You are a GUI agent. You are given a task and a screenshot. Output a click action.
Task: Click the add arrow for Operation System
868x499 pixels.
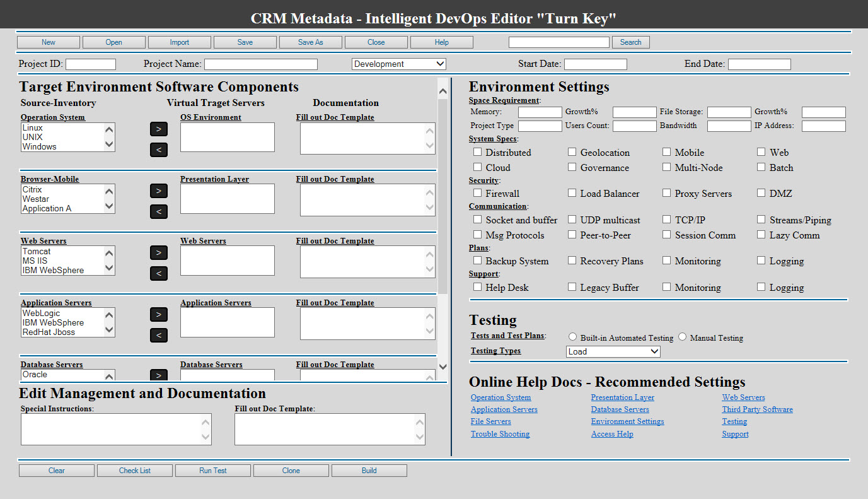point(159,129)
